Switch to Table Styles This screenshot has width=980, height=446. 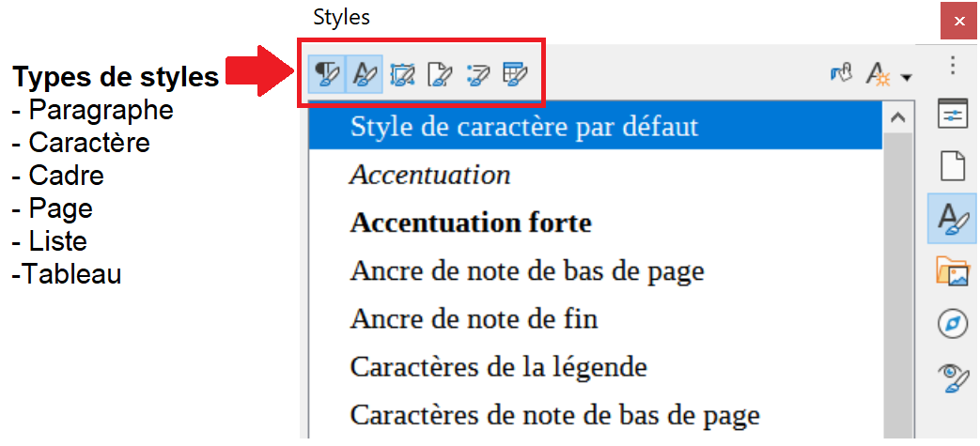pos(515,74)
